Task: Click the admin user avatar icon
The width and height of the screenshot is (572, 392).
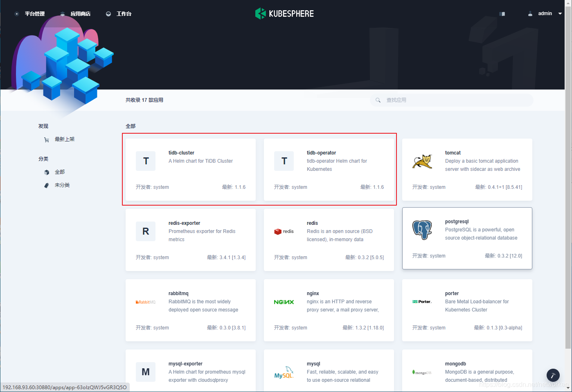Action: 530,13
